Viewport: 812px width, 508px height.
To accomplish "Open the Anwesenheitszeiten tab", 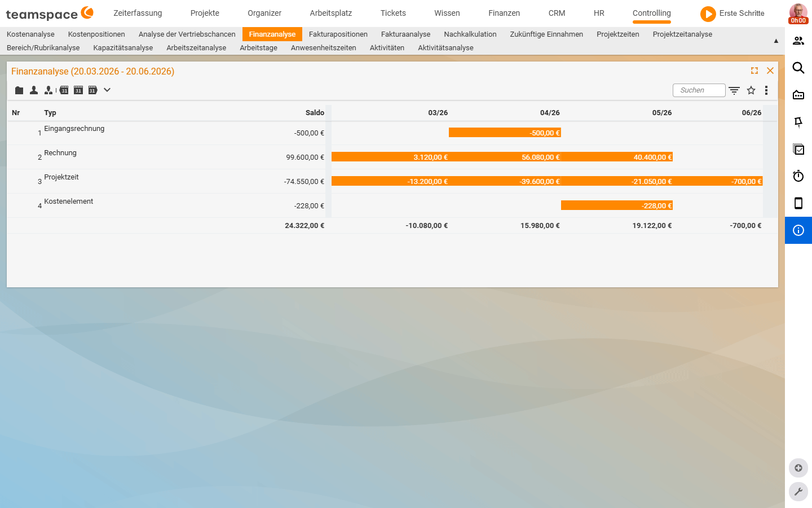I will pos(324,48).
